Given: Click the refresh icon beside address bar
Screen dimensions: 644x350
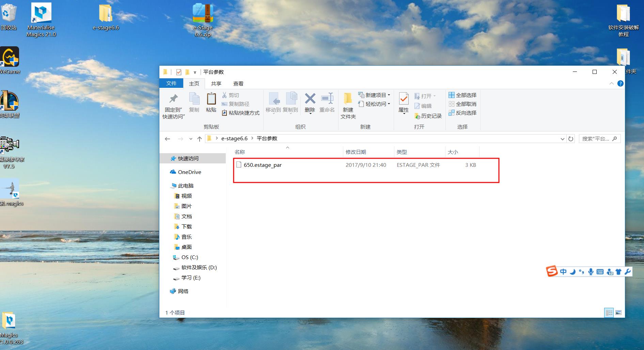Looking at the screenshot, I should click(571, 139).
